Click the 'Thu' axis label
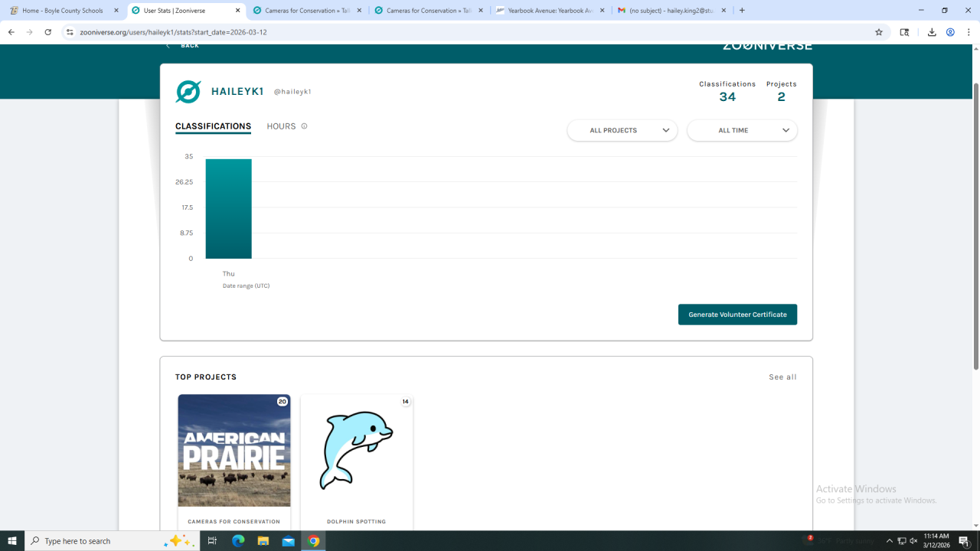This screenshot has height=551, width=980. point(229,274)
